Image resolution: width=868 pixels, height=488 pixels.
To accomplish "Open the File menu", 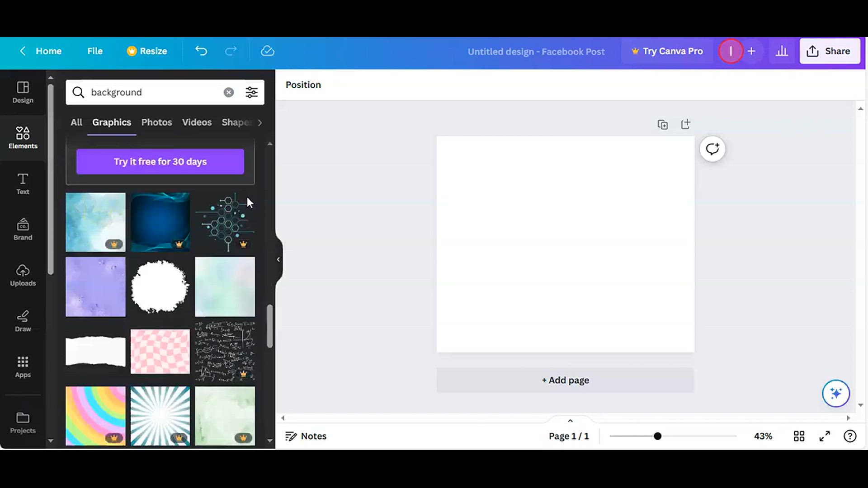I will (x=95, y=51).
